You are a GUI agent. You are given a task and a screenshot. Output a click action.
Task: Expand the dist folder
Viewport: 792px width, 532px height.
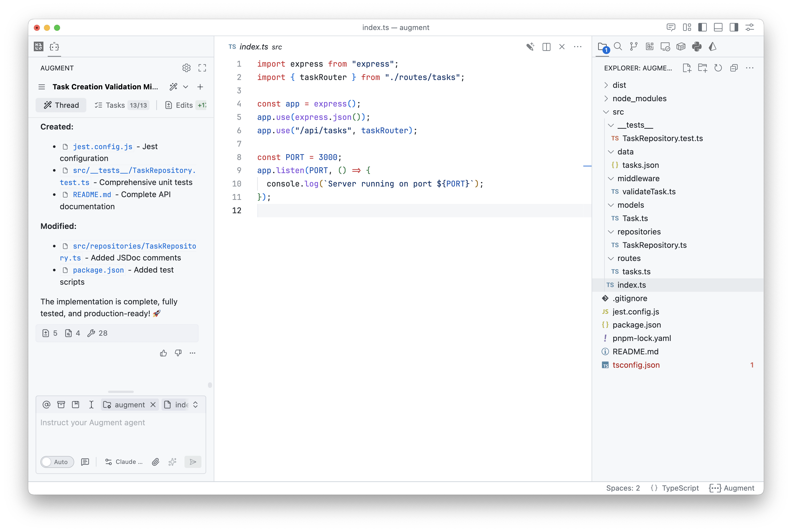pyautogui.click(x=619, y=85)
